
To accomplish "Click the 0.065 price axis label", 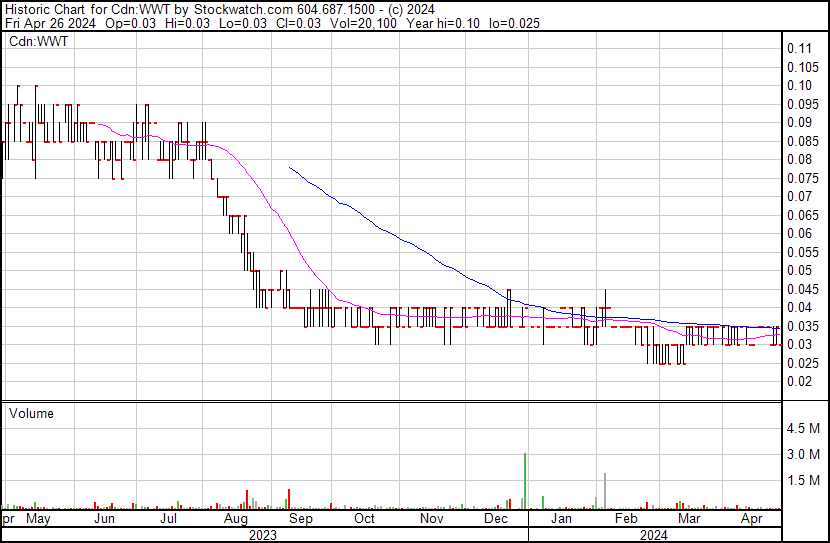I will (802, 215).
